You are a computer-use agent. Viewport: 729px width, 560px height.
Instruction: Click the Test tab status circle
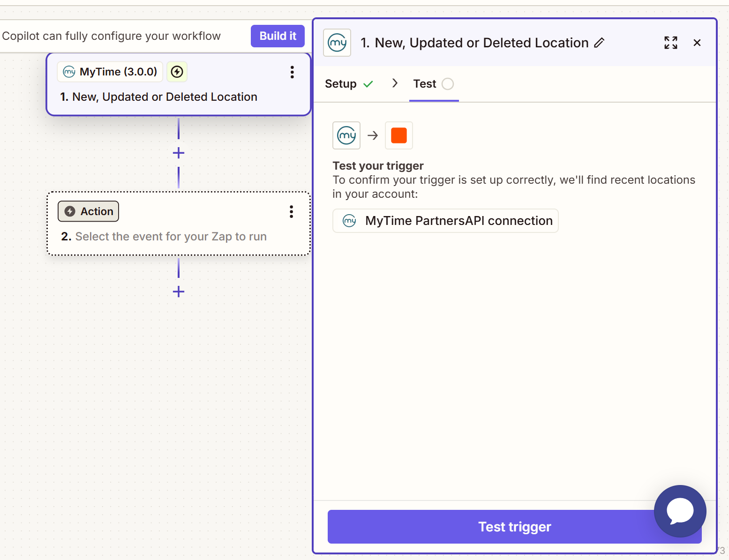click(x=448, y=84)
